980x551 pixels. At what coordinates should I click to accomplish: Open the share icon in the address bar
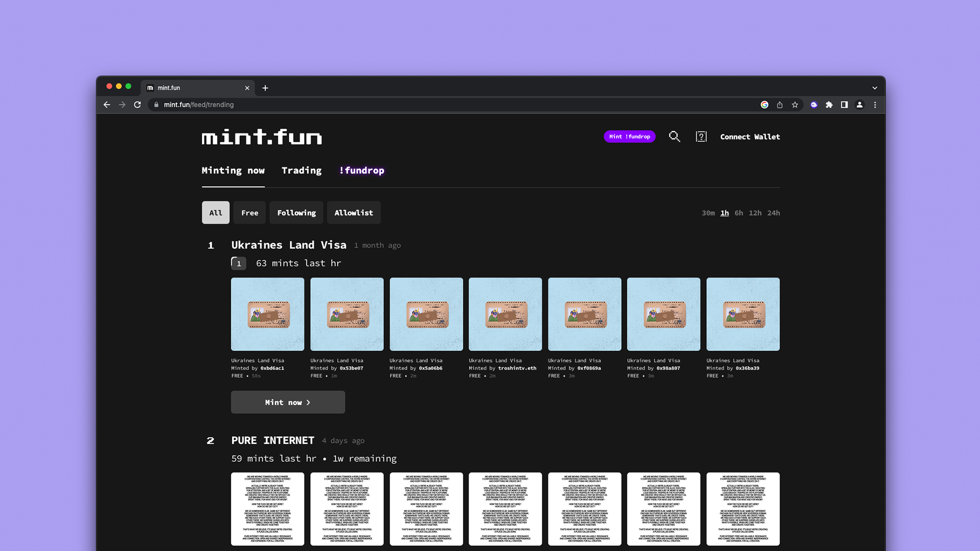pos(779,105)
